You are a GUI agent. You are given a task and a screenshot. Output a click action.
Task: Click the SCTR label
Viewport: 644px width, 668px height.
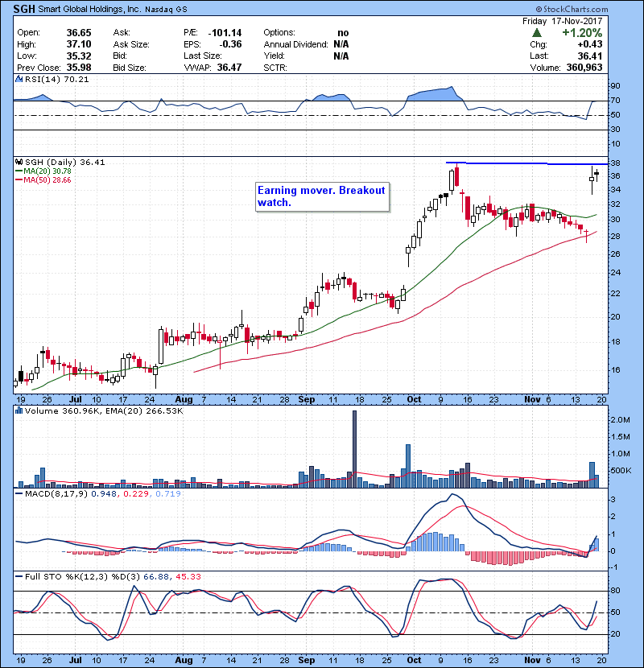coord(275,68)
